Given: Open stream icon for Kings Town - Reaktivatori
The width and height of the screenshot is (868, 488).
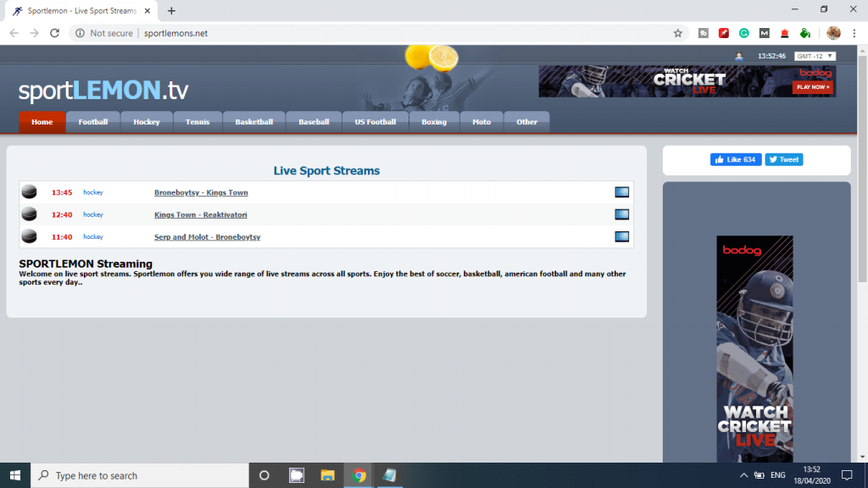Looking at the screenshot, I should (x=621, y=214).
